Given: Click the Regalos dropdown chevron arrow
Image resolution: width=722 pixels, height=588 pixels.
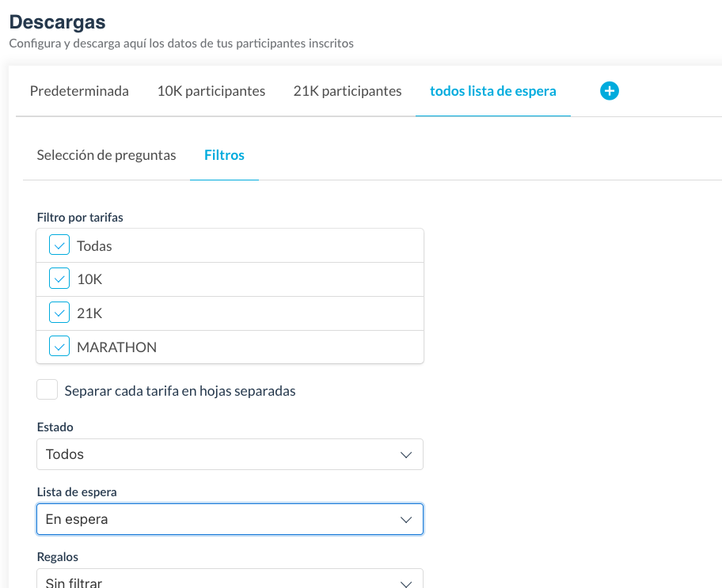Looking at the screenshot, I should pos(406,583).
